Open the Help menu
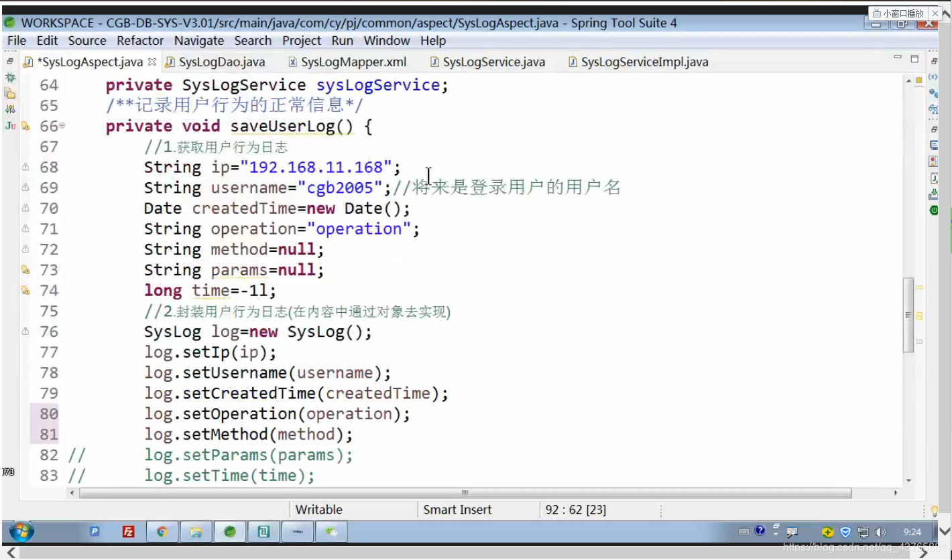This screenshot has height=560, width=952. point(433,41)
